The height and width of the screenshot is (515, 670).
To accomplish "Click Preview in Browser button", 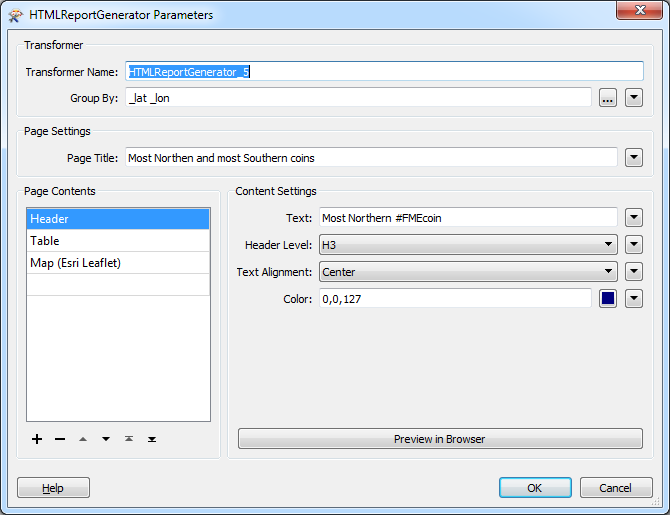I will pyautogui.click(x=440, y=439).
